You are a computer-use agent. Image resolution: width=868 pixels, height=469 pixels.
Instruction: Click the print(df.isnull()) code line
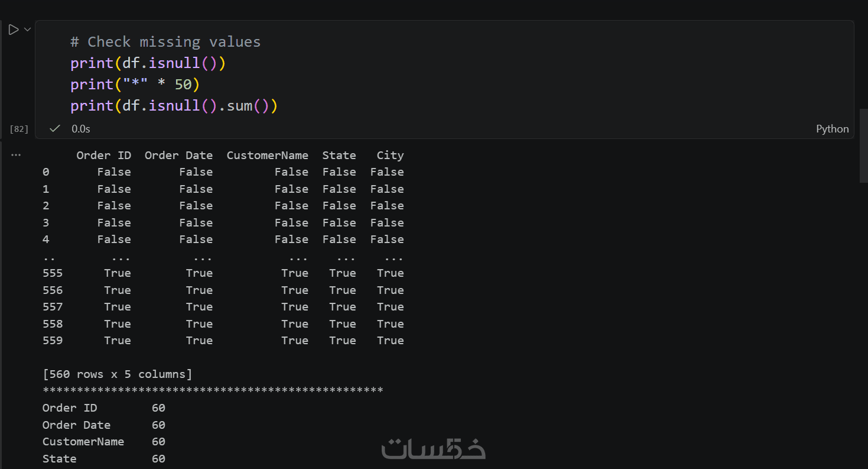tap(148, 63)
